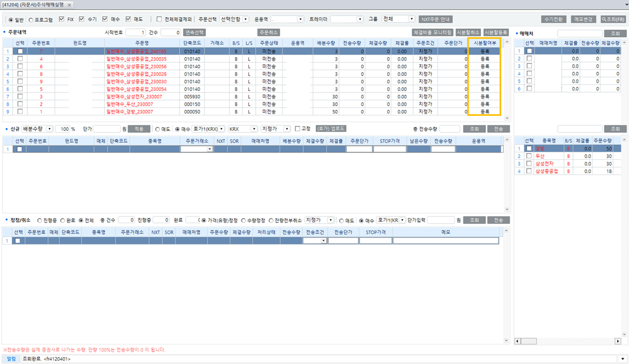Image resolution: width=629 pixels, height=364 pixels.
Task: Select the 가격(유형)정정 radio
Action: pos(204,220)
